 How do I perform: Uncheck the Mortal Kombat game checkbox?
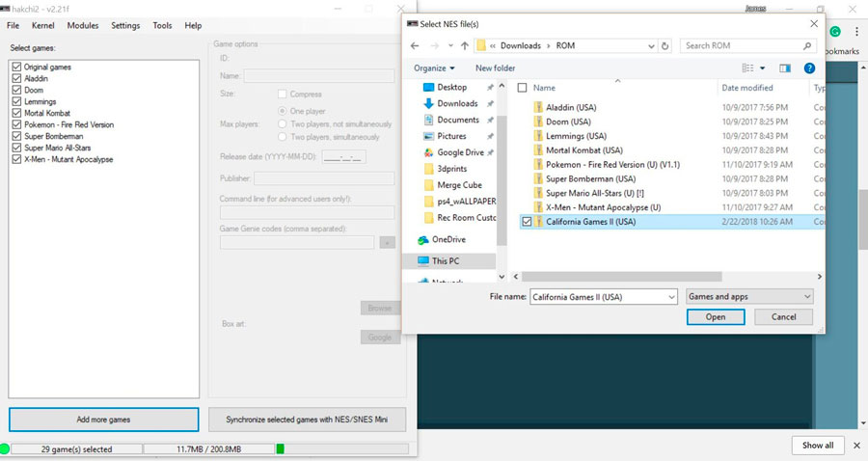tap(16, 113)
